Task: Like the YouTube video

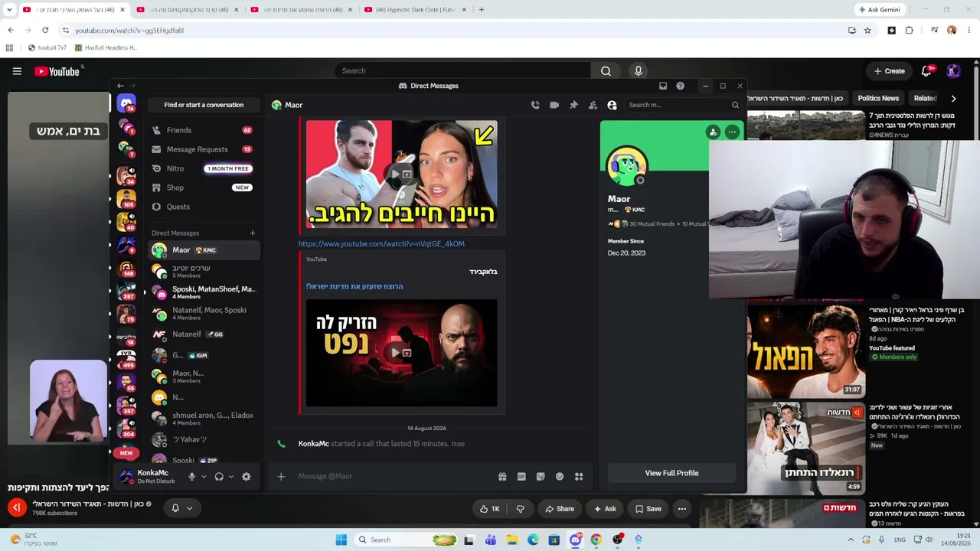Action: click(489, 509)
